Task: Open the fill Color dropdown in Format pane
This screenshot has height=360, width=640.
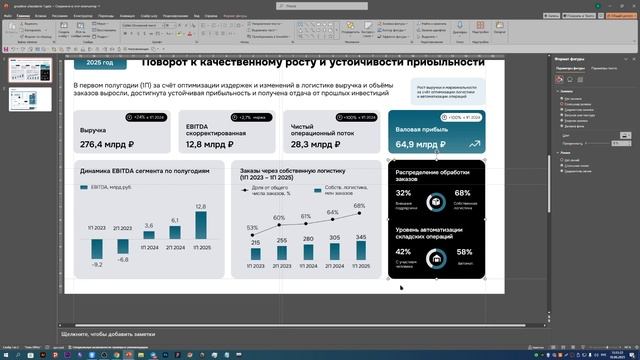Action: [x=625, y=135]
